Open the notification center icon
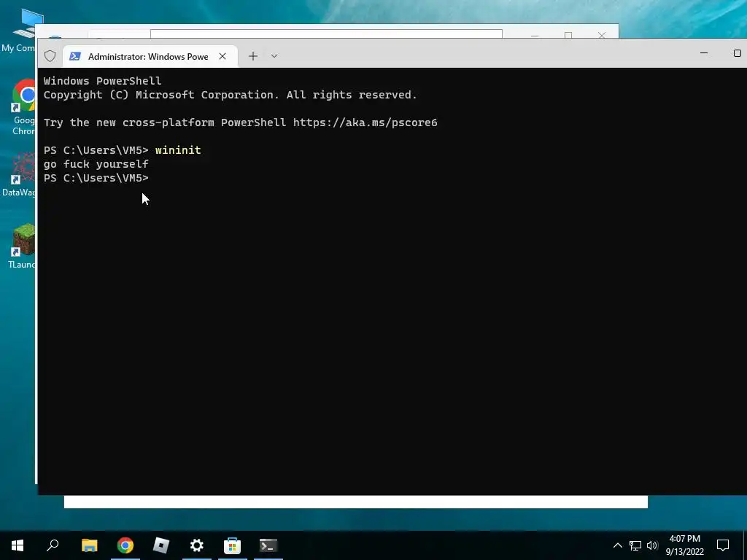Image resolution: width=747 pixels, height=560 pixels. [x=723, y=545]
